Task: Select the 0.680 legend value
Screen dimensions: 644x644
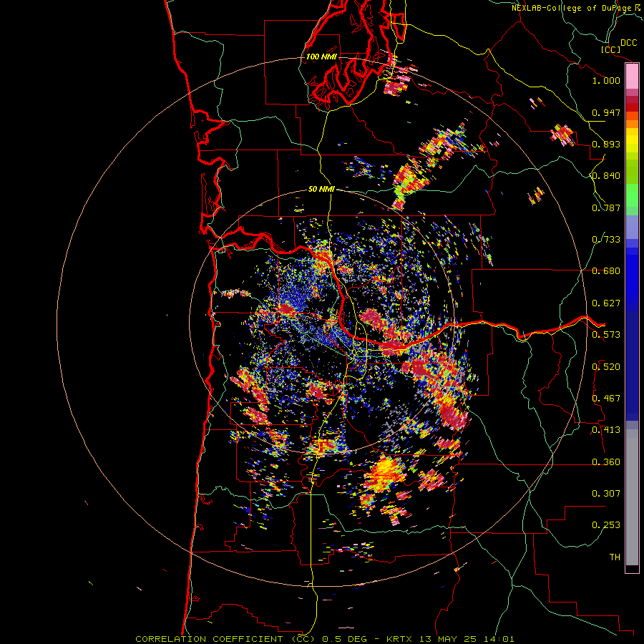Action: click(606, 271)
